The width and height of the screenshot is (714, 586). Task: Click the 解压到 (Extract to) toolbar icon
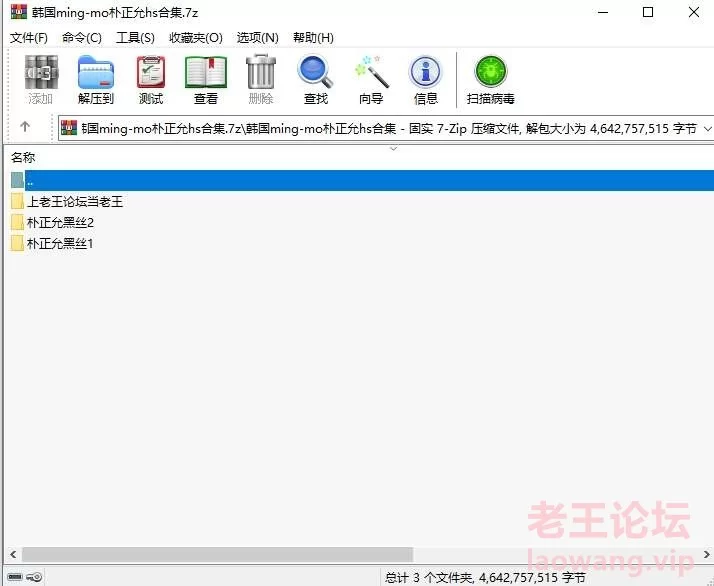96,72
